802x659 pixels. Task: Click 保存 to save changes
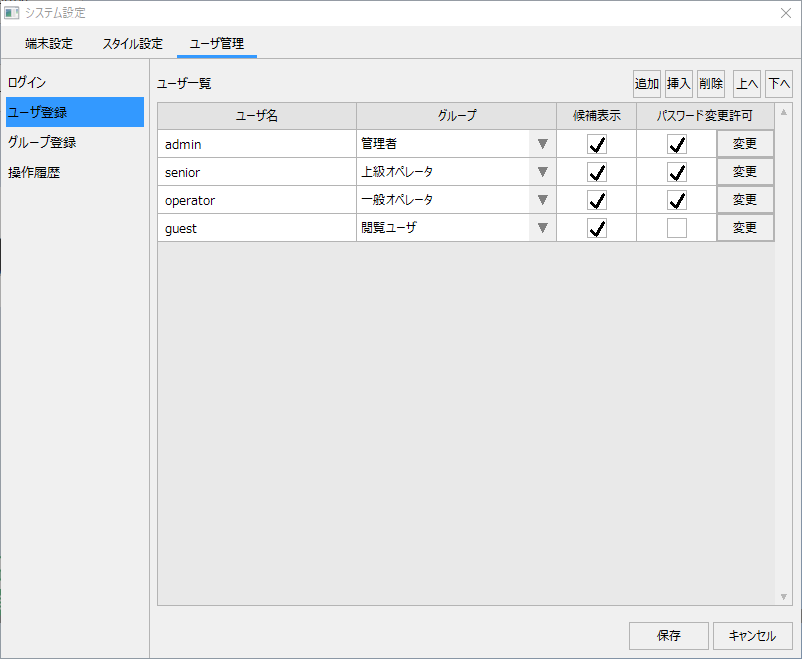(x=668, y=635)
